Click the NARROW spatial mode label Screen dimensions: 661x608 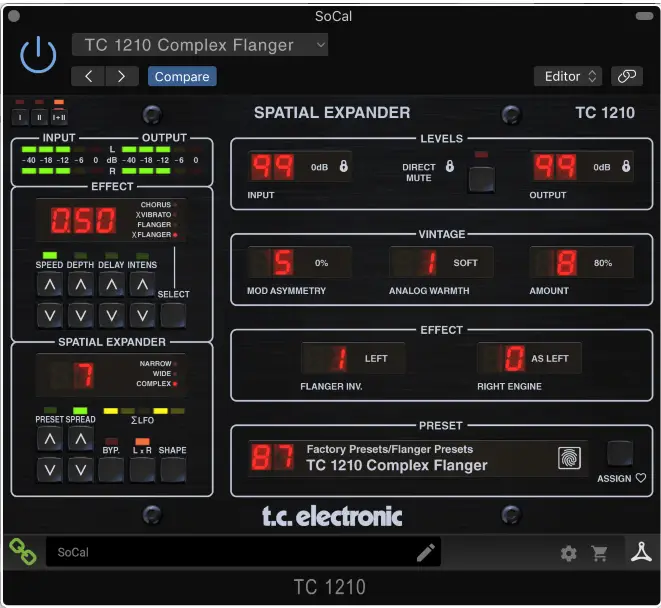tap(156, 363)
